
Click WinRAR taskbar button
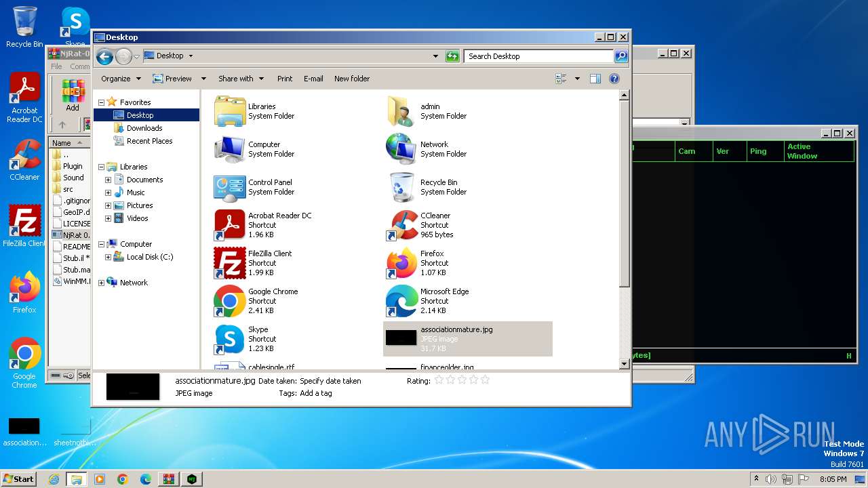pos(168,479)
